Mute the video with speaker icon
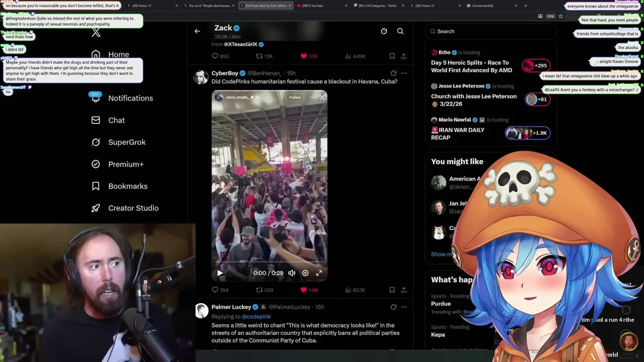 pyautogui.click(x=292, y=273)
